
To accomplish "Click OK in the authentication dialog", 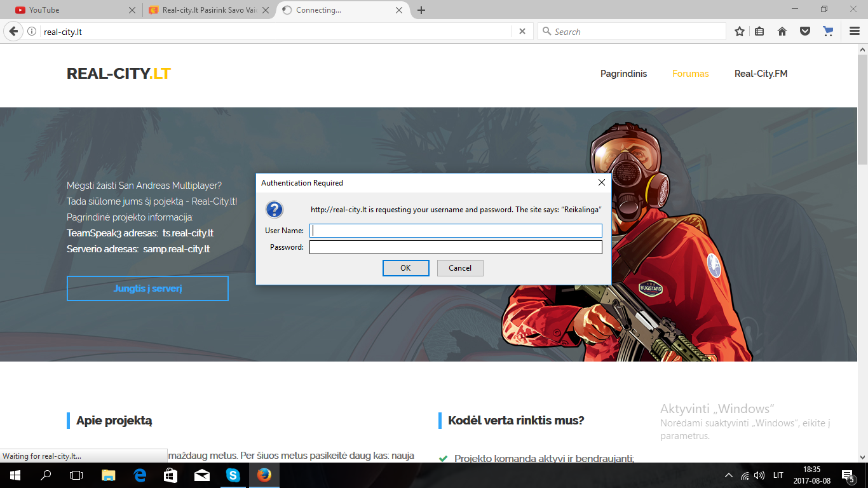I will [x=405, y=268].
